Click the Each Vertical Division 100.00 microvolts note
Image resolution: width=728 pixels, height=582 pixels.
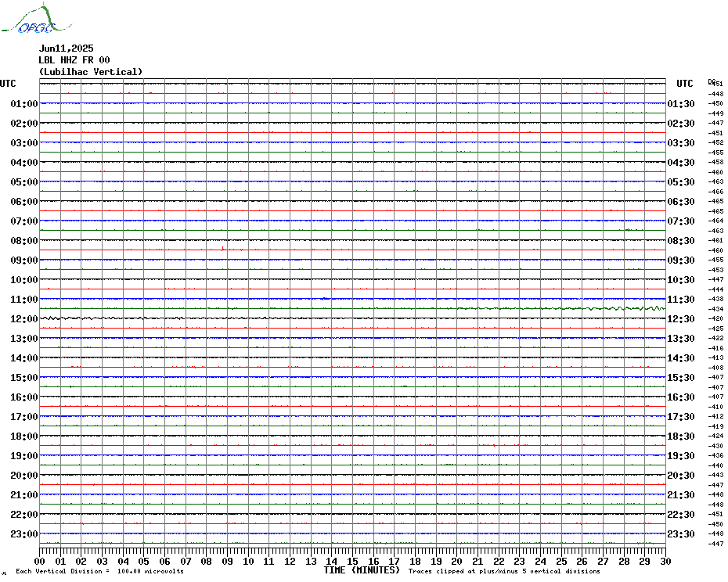coord(100,571)
